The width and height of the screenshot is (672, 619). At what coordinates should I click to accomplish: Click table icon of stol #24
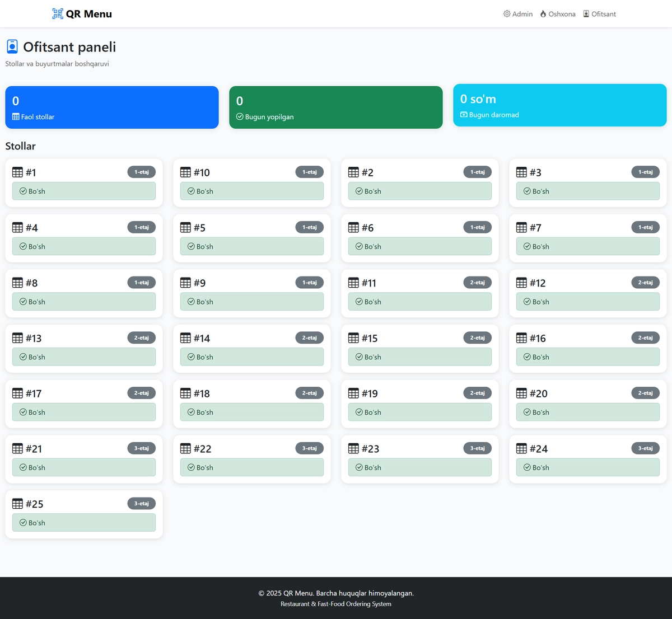521,449
